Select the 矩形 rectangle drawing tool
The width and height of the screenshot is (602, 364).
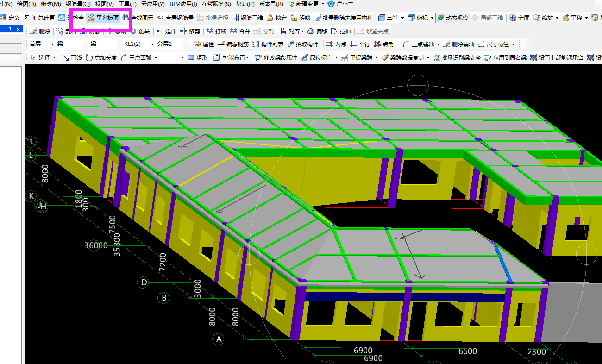coord(197,58)
